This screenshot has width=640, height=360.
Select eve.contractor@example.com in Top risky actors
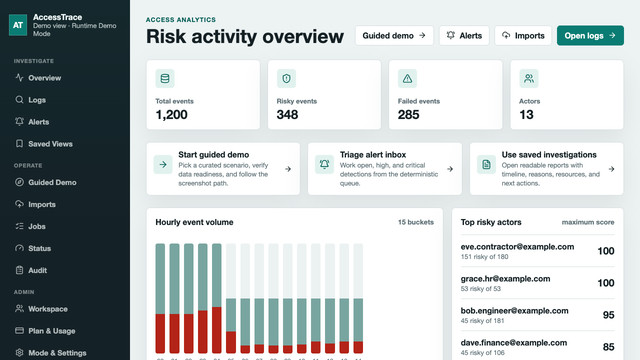[538, 251]
